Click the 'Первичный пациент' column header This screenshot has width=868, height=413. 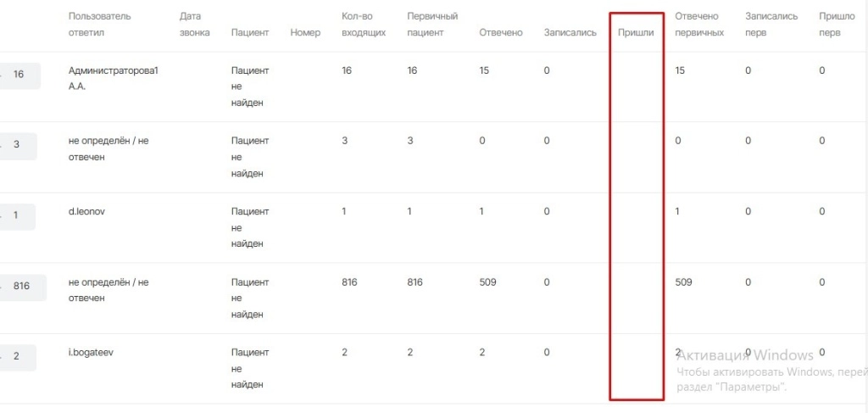point(432,25)
